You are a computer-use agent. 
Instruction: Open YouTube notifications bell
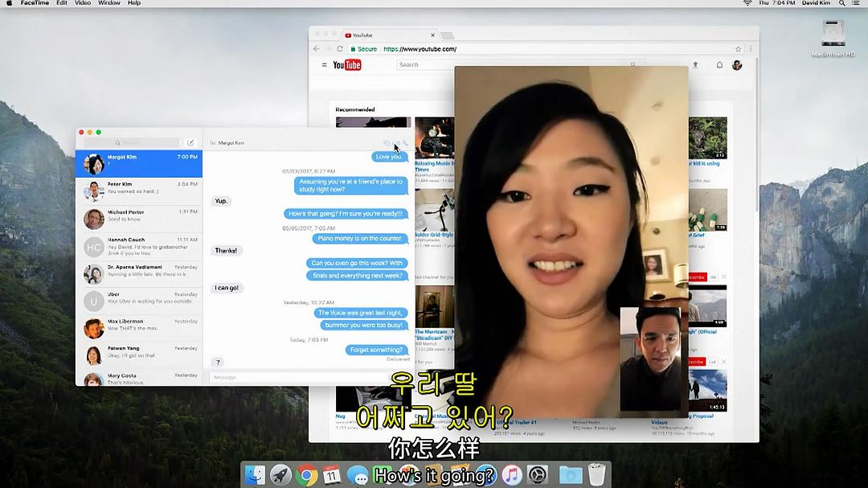719,65
